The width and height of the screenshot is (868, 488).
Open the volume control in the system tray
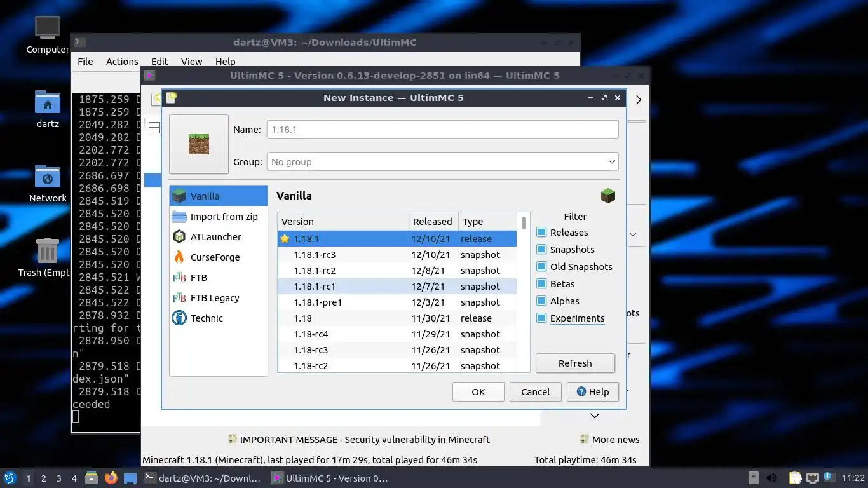(x=772, y=478)
